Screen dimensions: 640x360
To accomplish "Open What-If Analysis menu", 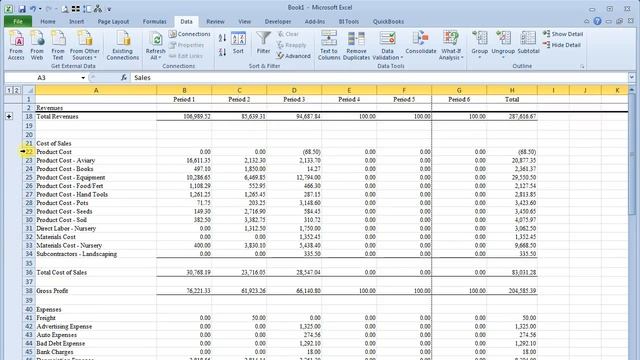I will 451,45.
